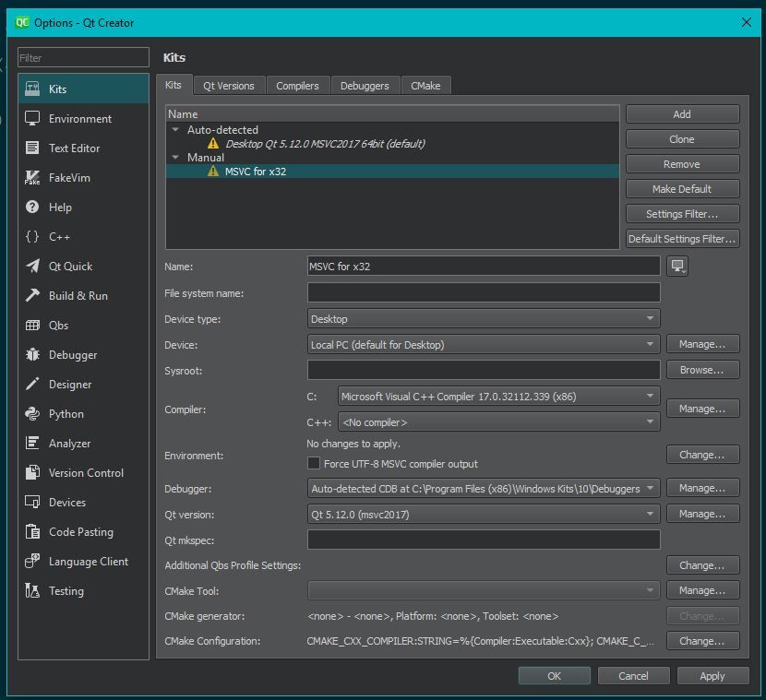This screenshot has width=766, height=700.
Task: Open the FakeVim settings icon
Action: click(32, 178)
